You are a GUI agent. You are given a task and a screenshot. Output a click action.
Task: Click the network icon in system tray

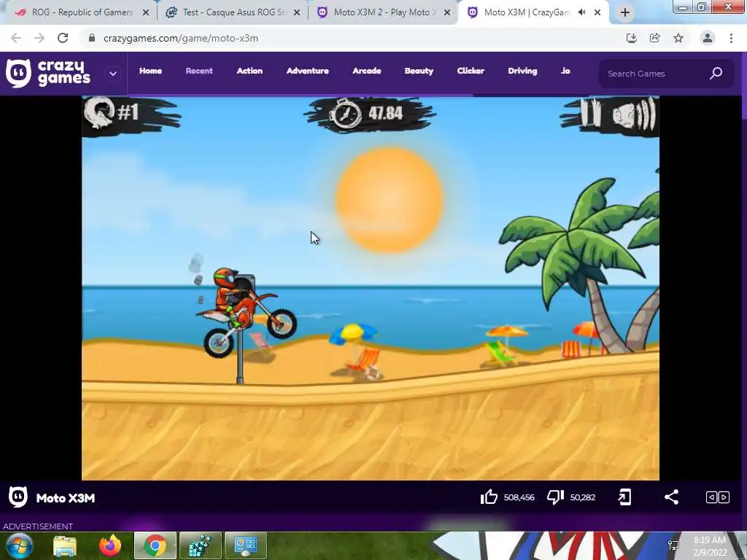pos(673,545)
